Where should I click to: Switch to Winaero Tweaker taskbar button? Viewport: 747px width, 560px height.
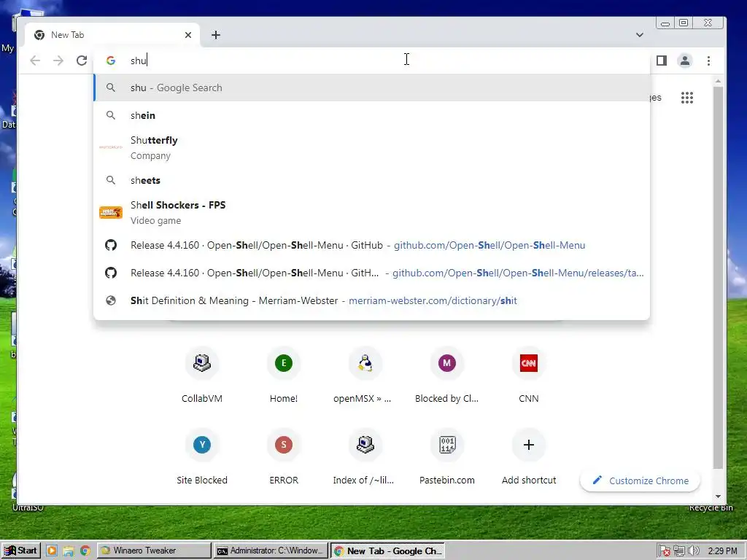coord(155,551)
